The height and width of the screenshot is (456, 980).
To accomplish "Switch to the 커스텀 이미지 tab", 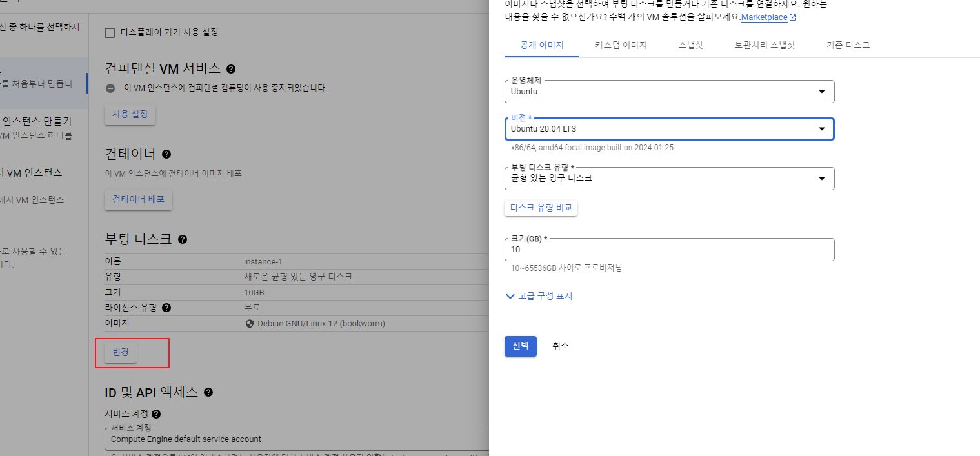I will pyautogui.click(x=621, y=45).
